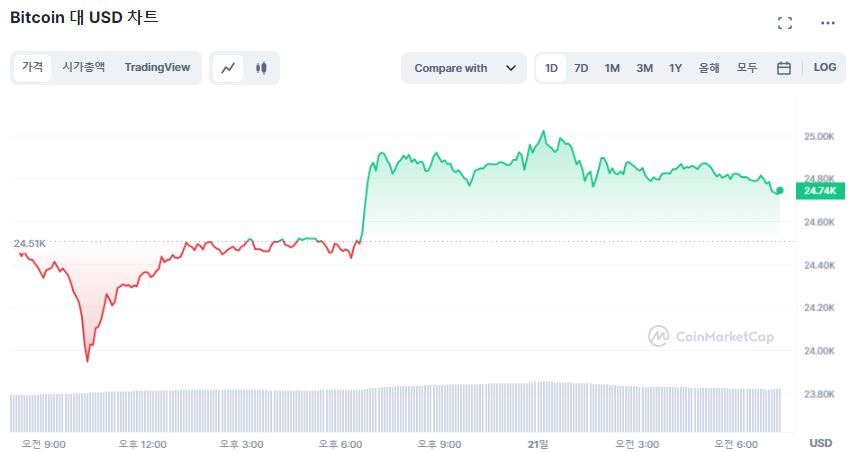Image resolution: width=852 pixels, height=452 pixels.
Task: Click the Compare with chevron arrow
Action: [511, 68]
